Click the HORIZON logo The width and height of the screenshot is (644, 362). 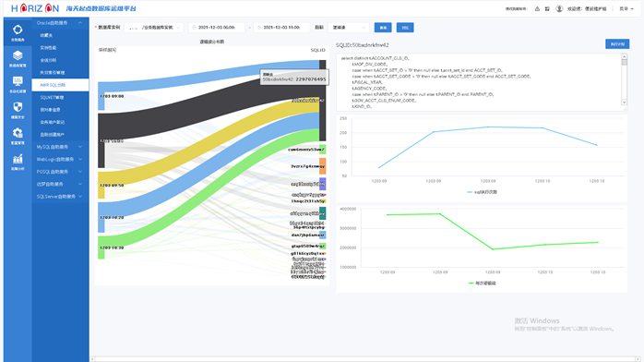[35, 8]
